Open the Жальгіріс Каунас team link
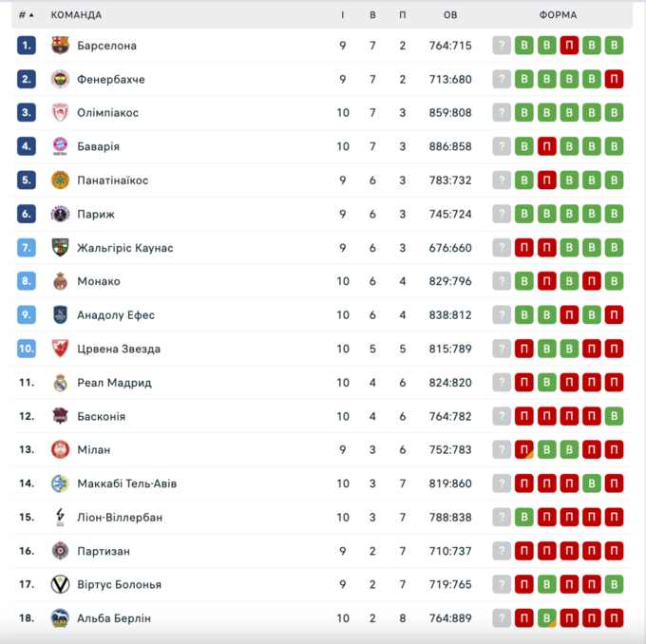 (124, 248)
